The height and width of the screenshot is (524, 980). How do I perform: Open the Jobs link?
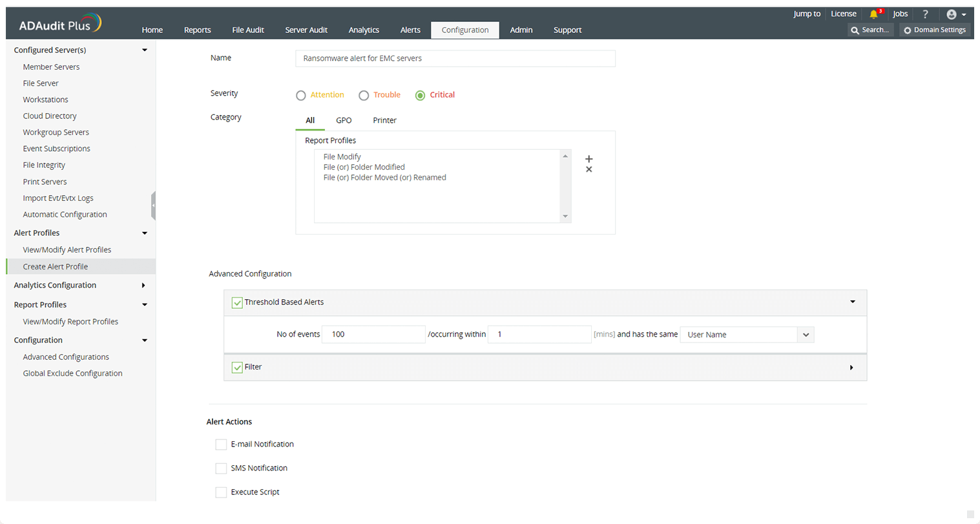coord(901,14)
